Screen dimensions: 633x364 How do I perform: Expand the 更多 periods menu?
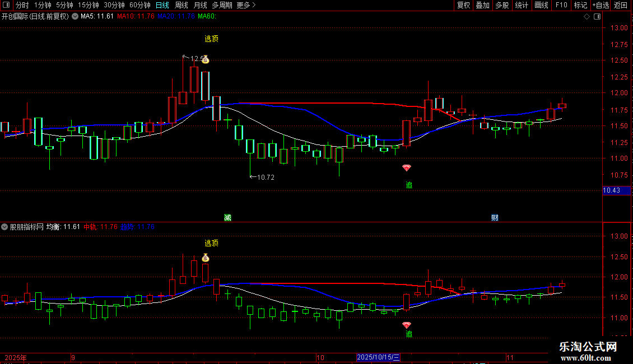click(246, 5)
